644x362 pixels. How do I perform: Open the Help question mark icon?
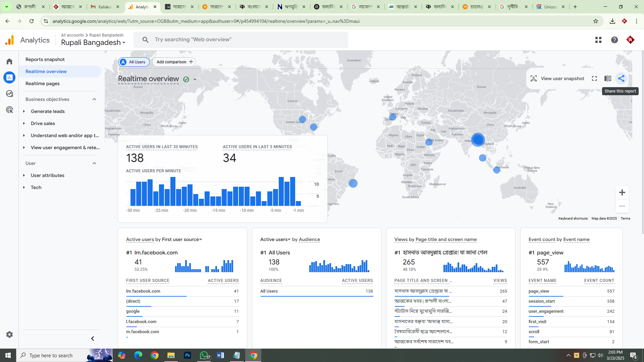coord(614,40)
